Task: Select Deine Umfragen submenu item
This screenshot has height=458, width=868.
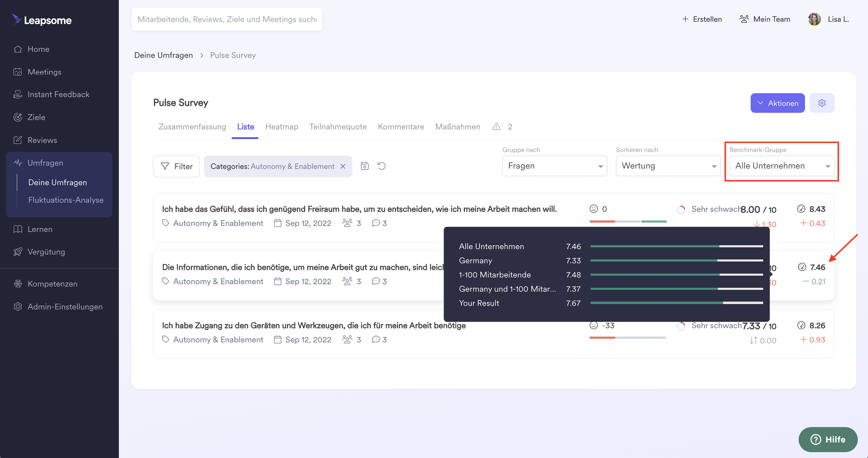Action: tap(58, 182)
